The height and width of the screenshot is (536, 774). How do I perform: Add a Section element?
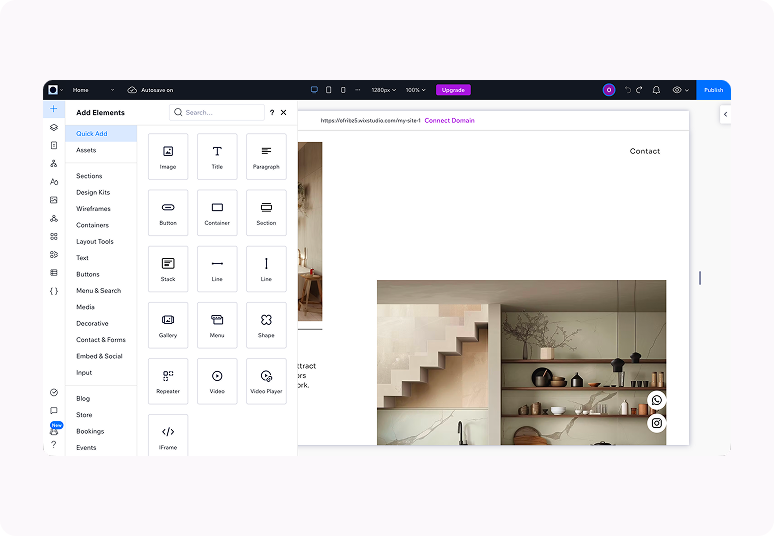[x=266, y=213]
